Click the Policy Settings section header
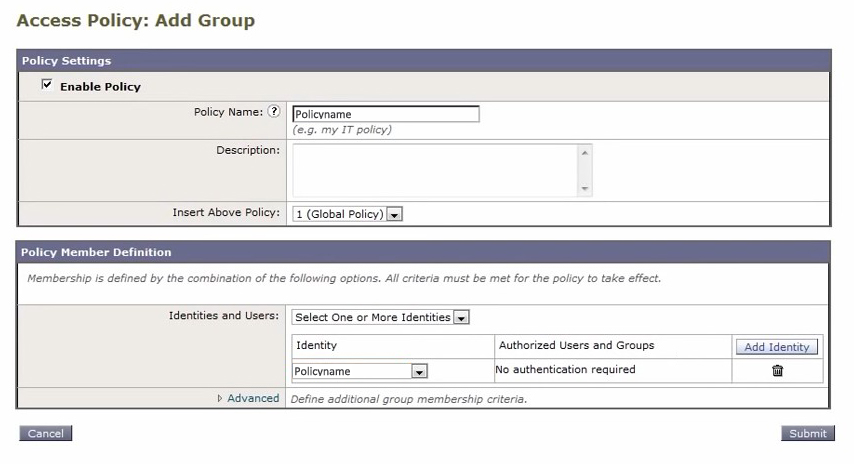The image size is (854, 464). (x=66, y=61)
